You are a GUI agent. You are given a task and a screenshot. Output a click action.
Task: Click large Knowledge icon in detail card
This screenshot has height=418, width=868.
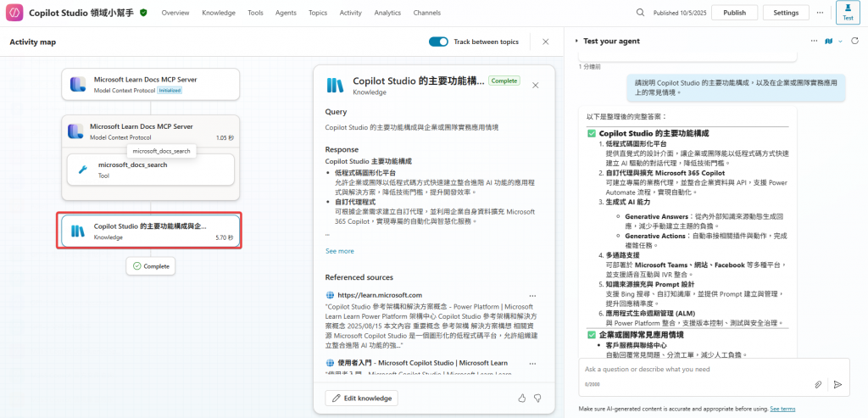336,85
